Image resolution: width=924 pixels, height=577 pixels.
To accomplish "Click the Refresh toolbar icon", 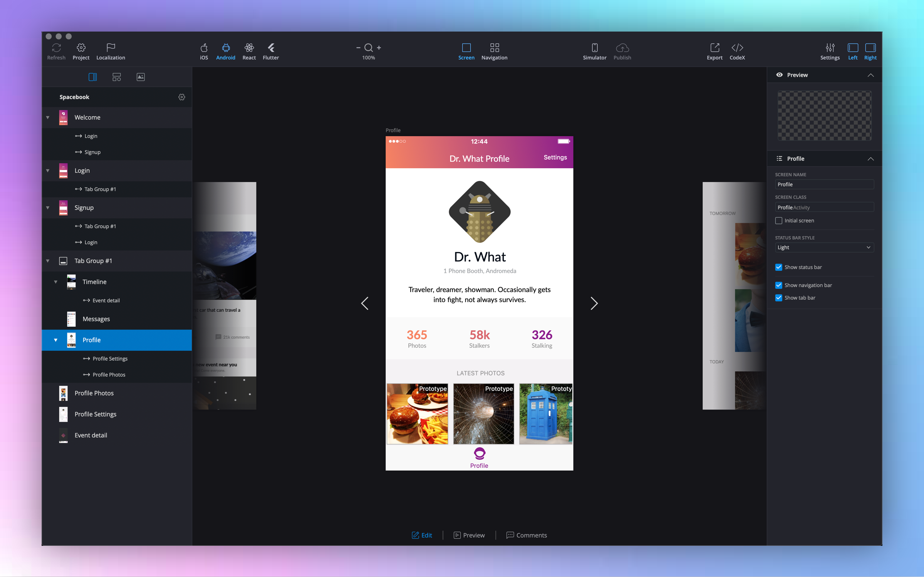I will [x=56, y=48].
